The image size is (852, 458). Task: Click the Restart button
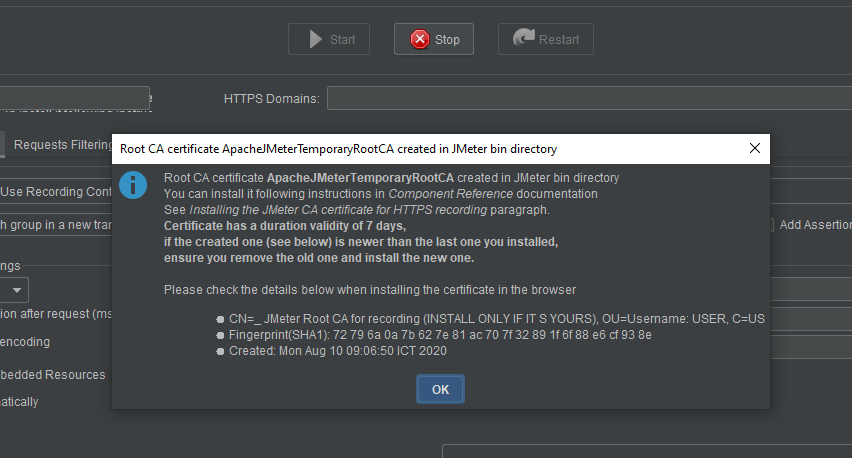pyautogui.click(x=546, y=39)
